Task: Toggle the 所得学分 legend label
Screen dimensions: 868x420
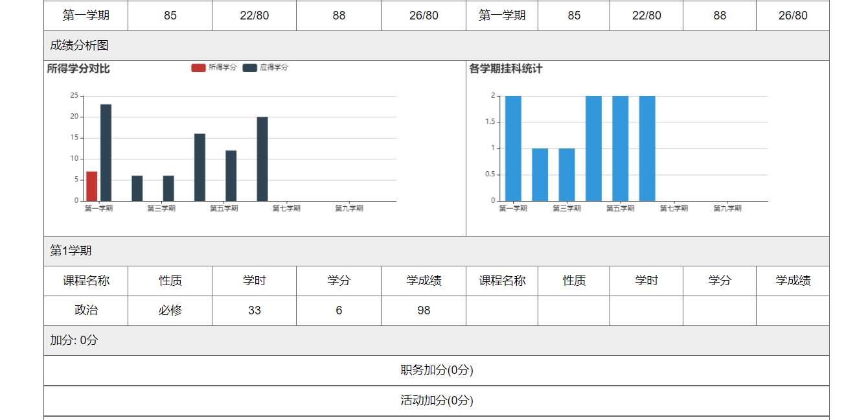Action: click(222, 67)
